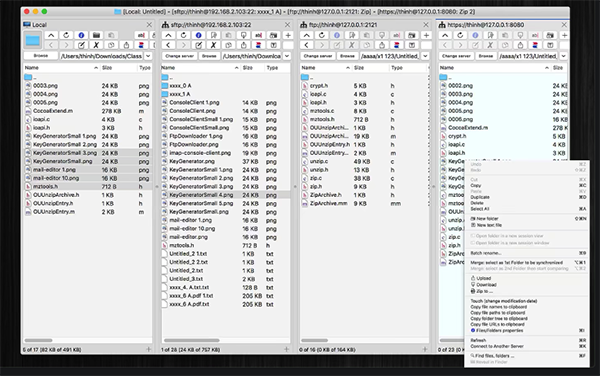The height and width of the screenshot is (376, 600).
Task: Go up a folder in the sftp panel
Action: pyautogui.click(x=168, y=35)
